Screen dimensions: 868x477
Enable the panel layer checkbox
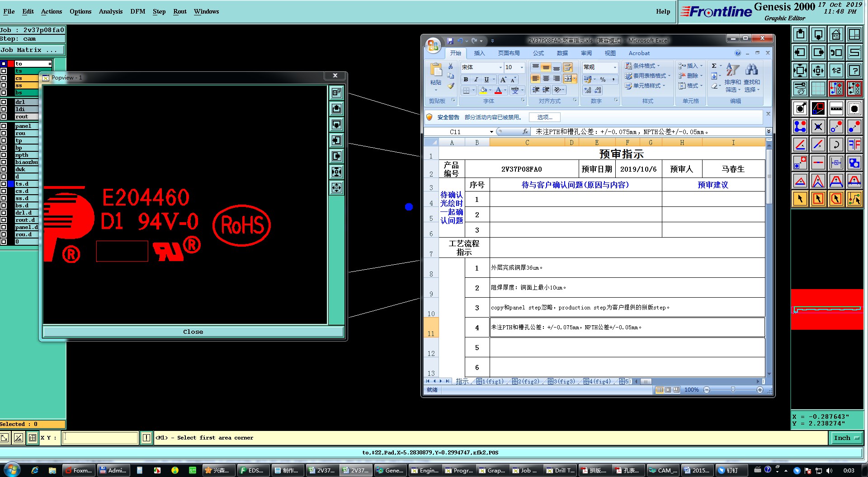tap(4, 126)
